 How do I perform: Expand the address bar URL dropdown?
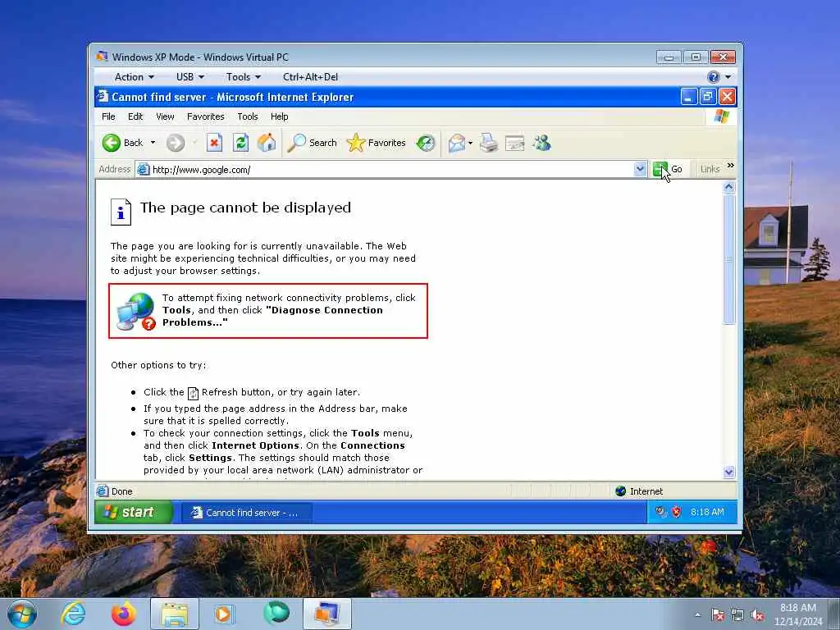(640, 169)
